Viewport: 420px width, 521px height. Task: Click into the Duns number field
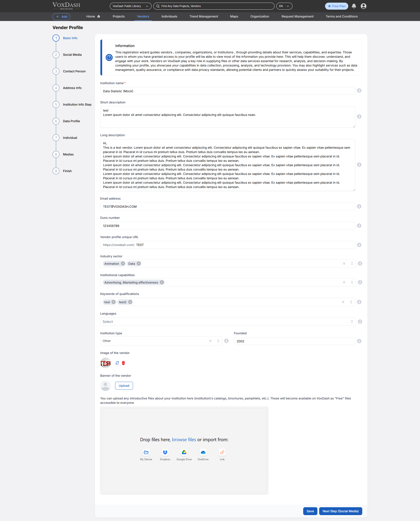(227, 226)
